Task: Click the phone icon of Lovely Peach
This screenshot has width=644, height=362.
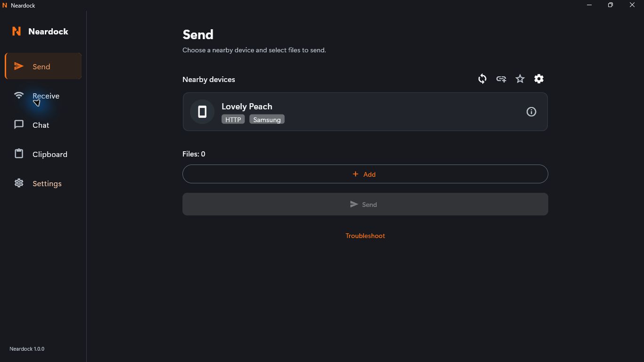Action: click(x=202, y=112)
